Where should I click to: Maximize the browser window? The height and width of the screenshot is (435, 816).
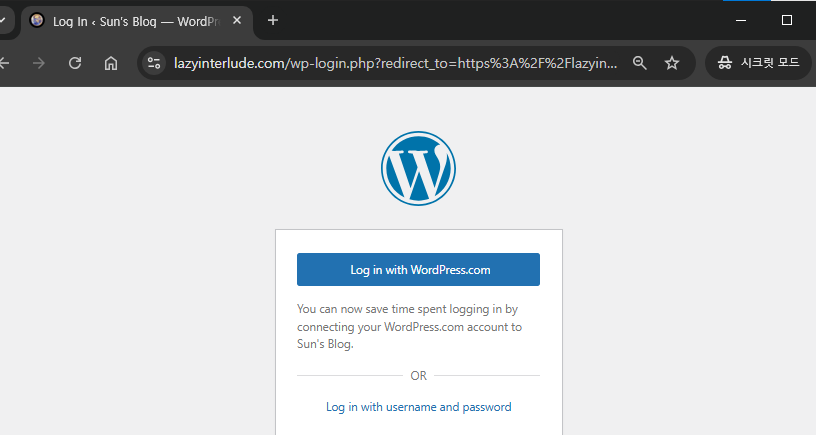tap(787, 20)
